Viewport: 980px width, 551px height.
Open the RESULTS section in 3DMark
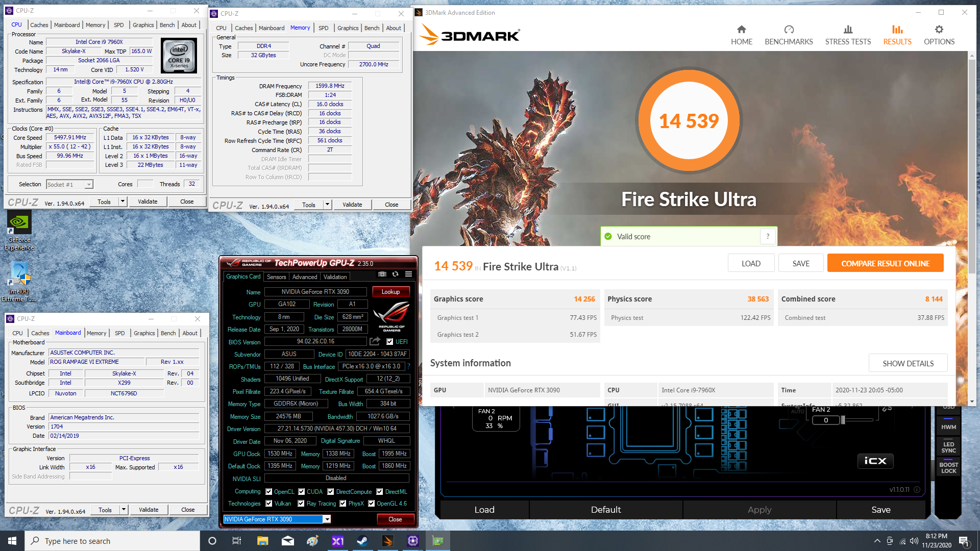pos(897,35)
